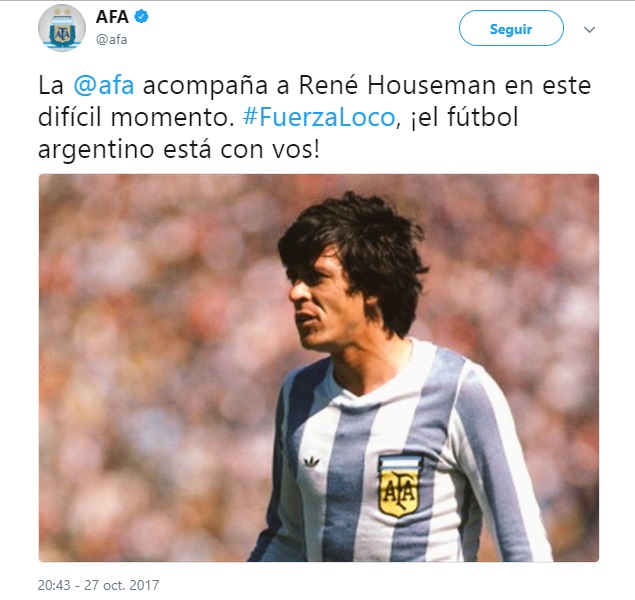Click the Adidas trefoil logo on the shirt
Screen dimensions: 635x600
pos(311,461)
